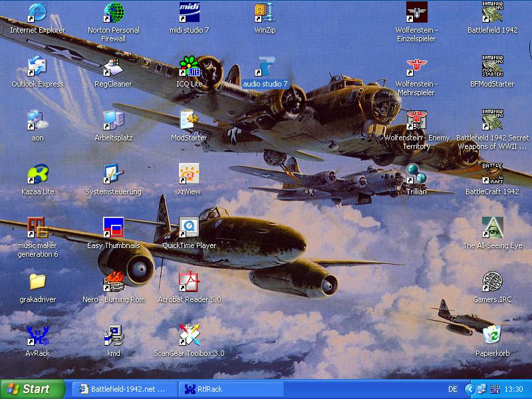Select the Wolfenstein - Enemy Territory icon
Screen dimensions: 532x399
(x=417, y=120)
